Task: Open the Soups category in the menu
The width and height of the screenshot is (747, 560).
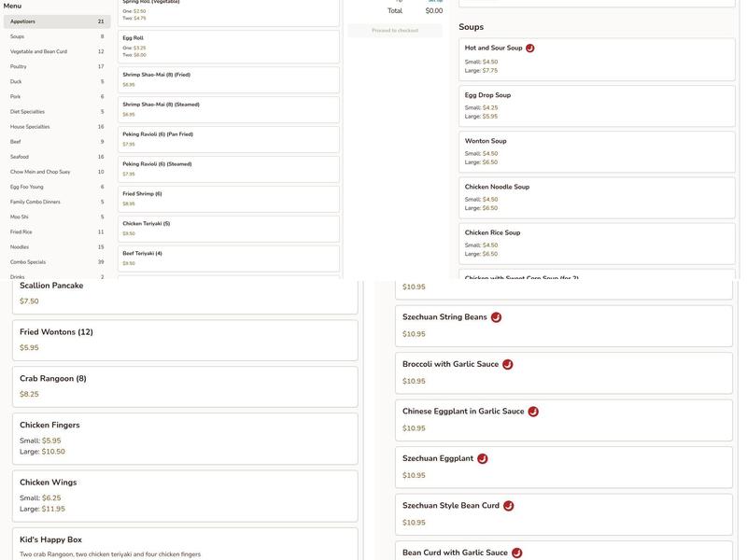Action: 56,36
